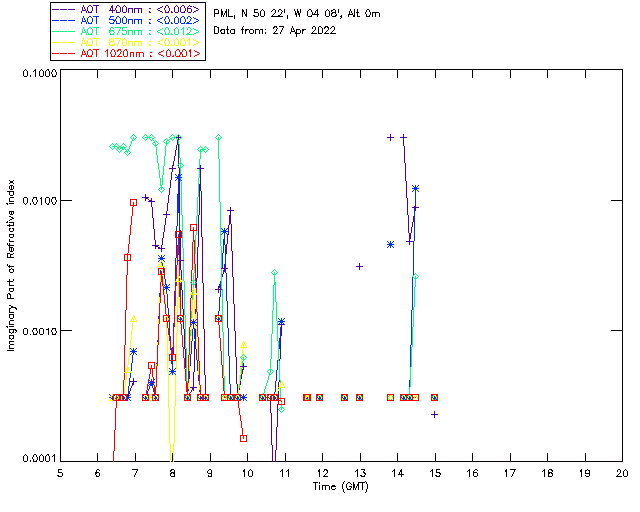Click the purple dashed line legend swatch
Viewport: 640px width, 512px height.
tap(64, 9)
